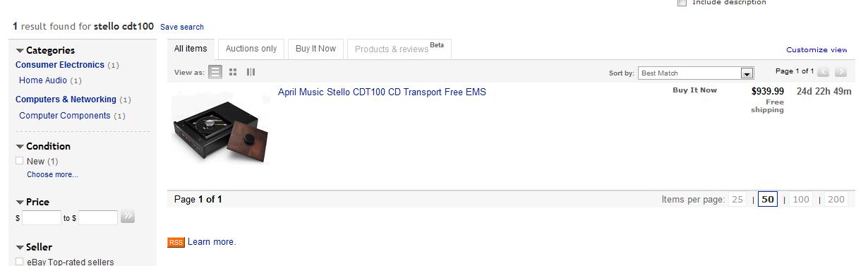Collapse the Price filter section
This screenshot has height=266, width=868.
tap(20, 202)
